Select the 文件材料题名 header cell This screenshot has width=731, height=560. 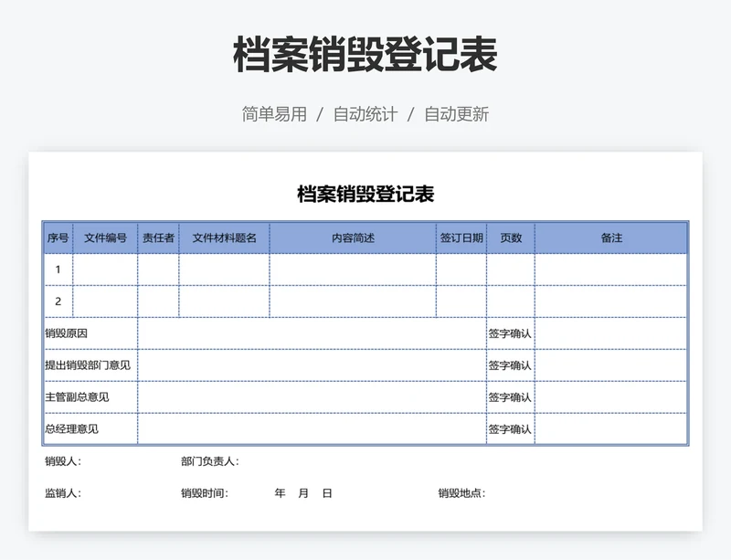224,238
